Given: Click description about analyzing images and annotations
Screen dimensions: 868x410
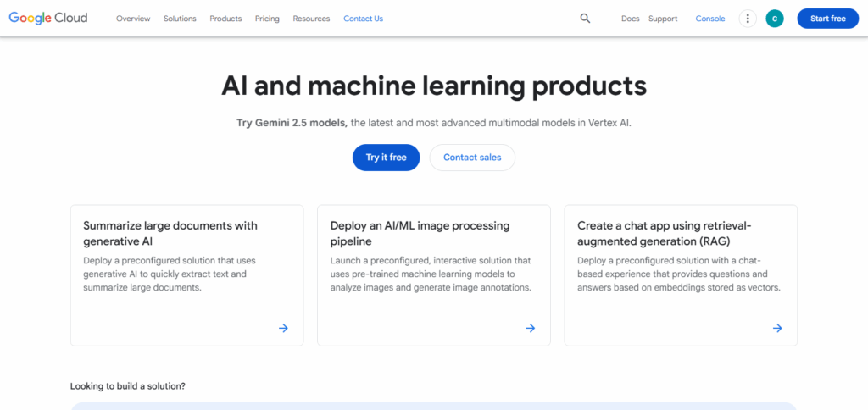Looking at the screenshot, I should pos(431,274).
